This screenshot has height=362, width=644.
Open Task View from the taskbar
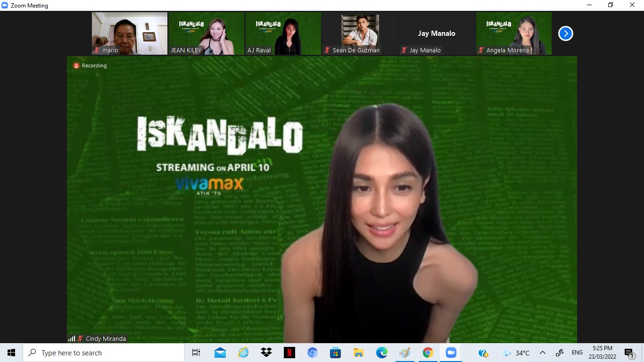(196, 353)
